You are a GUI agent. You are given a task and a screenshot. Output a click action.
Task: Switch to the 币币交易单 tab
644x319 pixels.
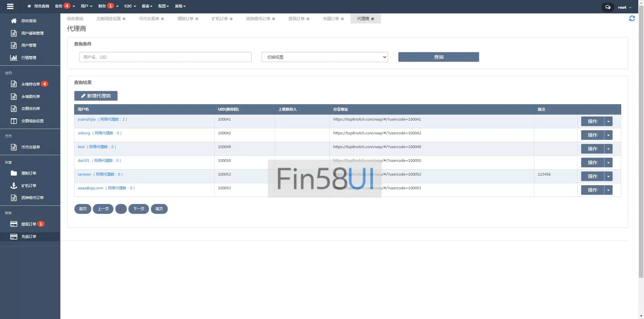[149, 19]
